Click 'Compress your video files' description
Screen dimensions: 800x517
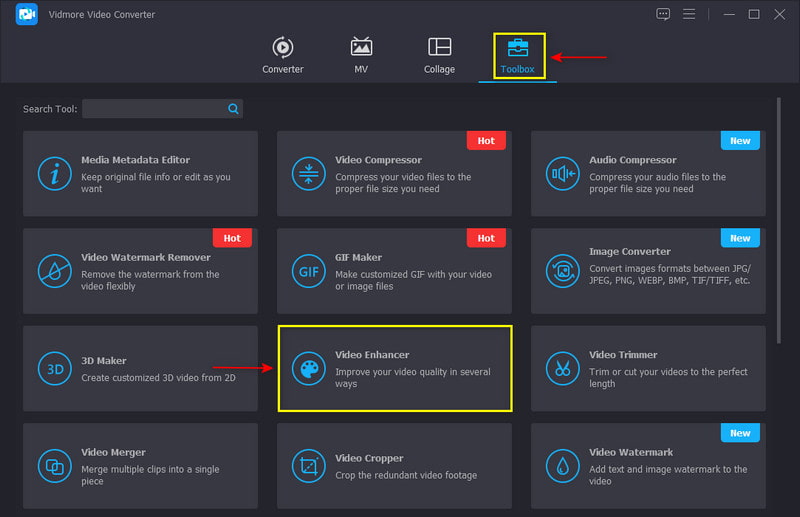click(403, 183)
